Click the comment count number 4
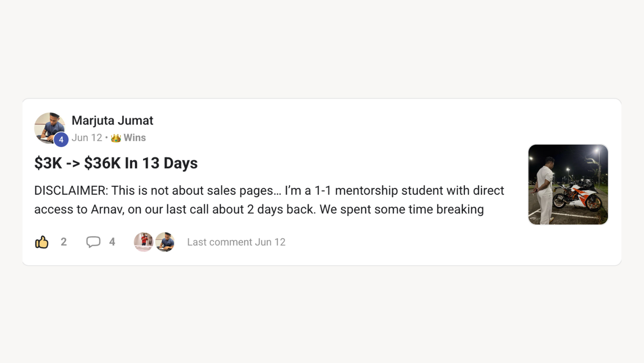644x363 pixels. (112, 242)
